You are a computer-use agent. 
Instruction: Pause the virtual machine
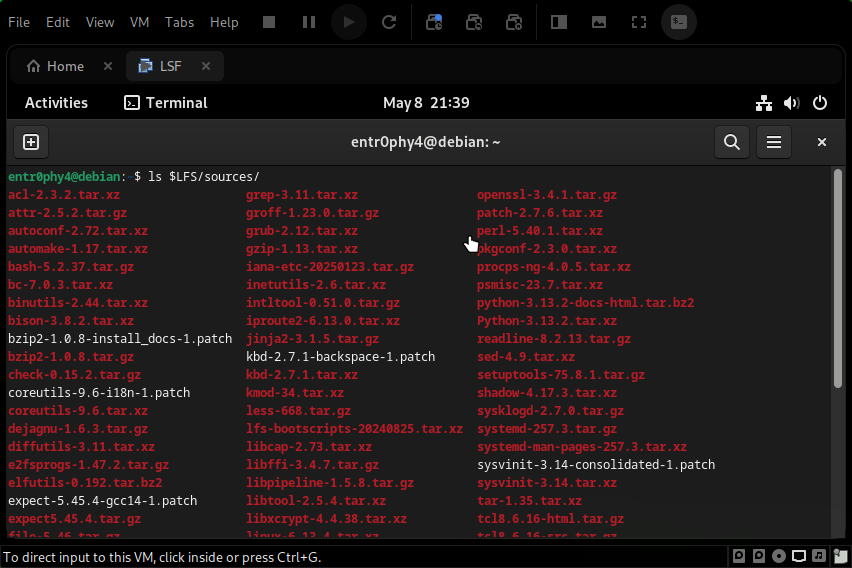[309, 22]
